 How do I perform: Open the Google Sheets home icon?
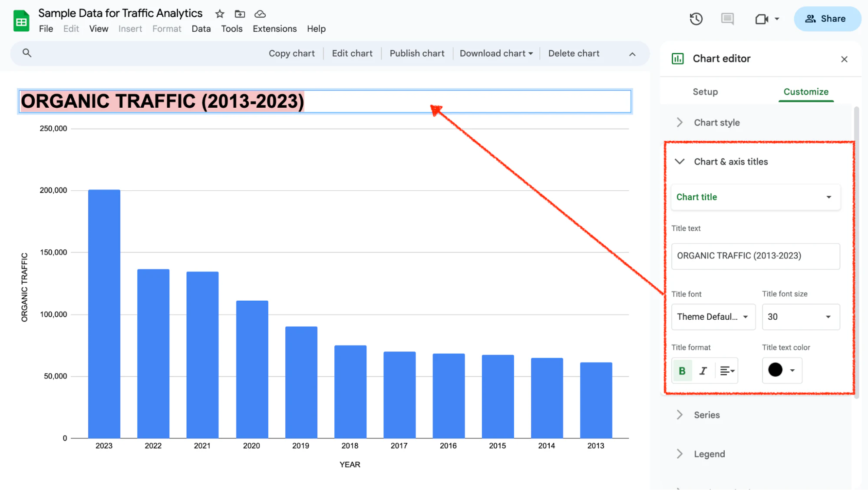21,21
